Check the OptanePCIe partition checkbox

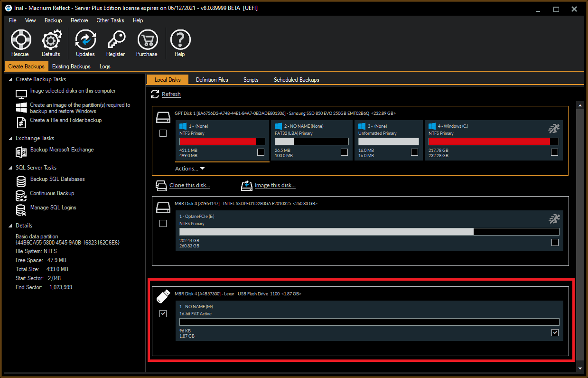(x=556, y=242)
